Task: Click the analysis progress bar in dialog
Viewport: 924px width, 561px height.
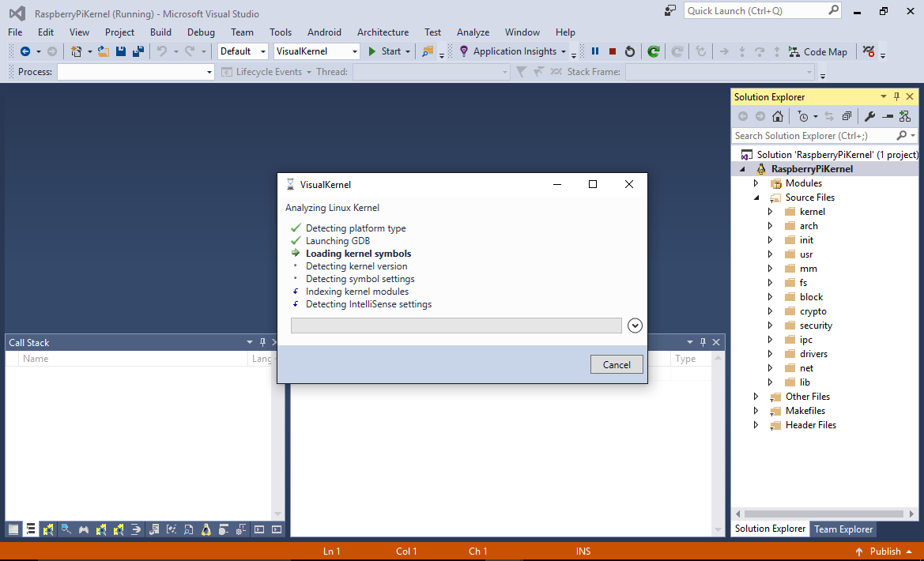Action: (x=456, y=326)
